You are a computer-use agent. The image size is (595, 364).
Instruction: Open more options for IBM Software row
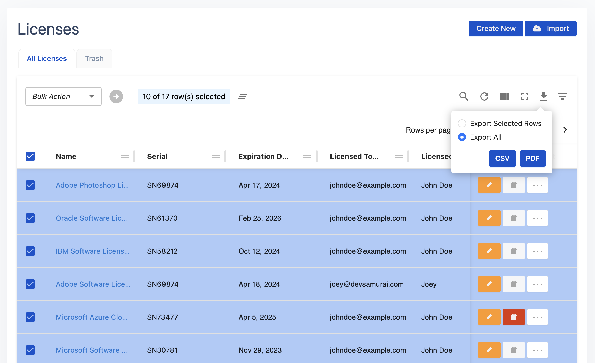click(x=537, y=251)
